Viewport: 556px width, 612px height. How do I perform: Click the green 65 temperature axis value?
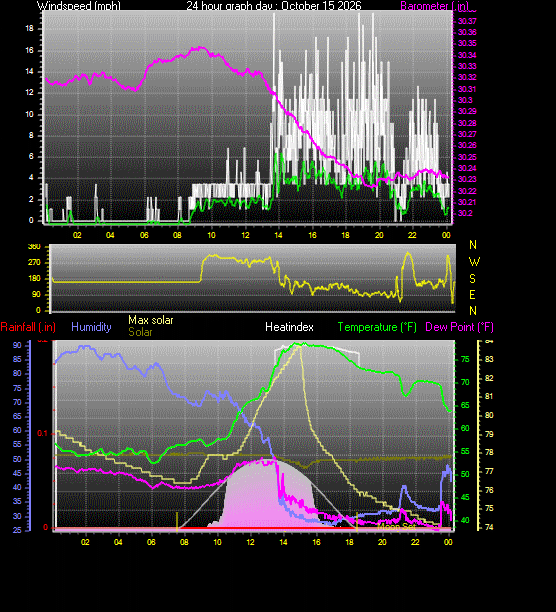(x=465, y=406)
